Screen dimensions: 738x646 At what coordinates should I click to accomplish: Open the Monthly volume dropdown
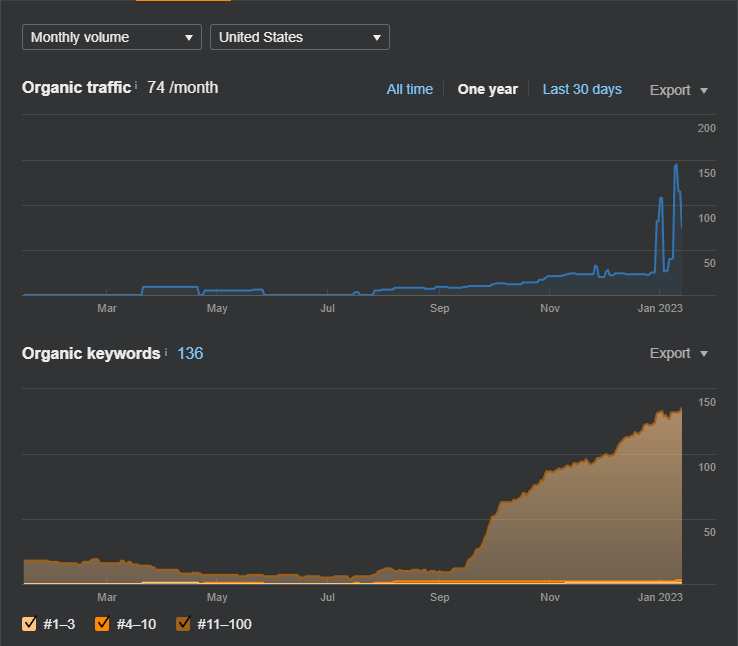pos(112,37)
